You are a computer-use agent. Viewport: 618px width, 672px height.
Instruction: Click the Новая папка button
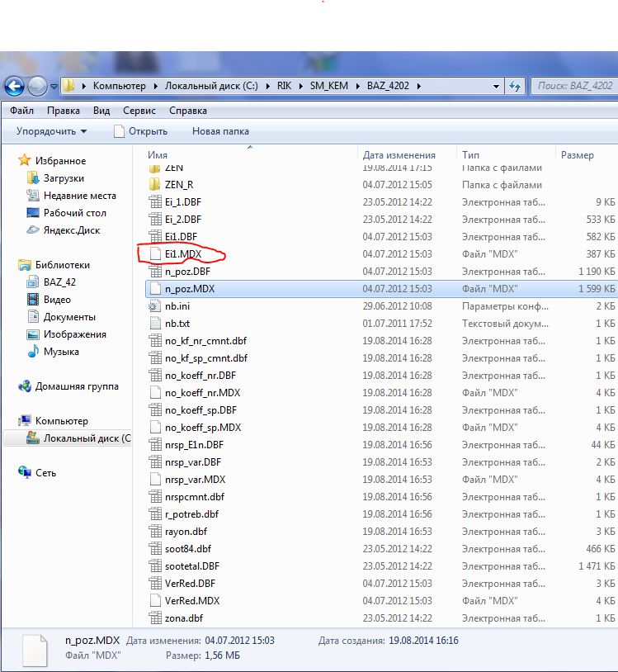coord(220,131)
